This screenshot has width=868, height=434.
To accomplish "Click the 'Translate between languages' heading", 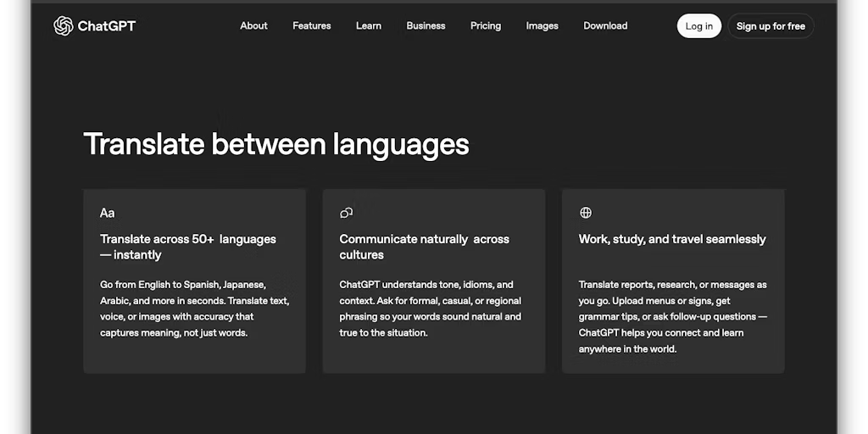I will tap(275, 144).
